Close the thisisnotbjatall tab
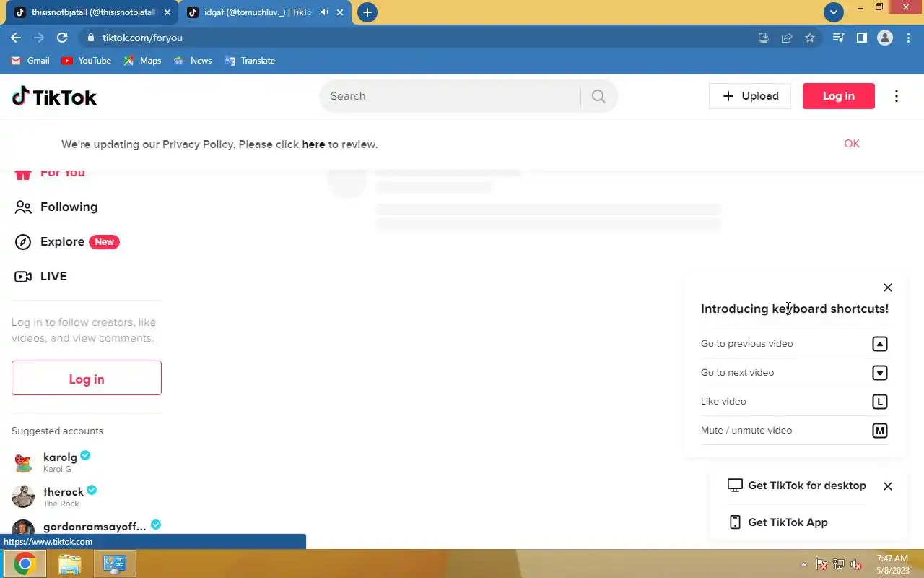Image resolution: width=924 pixels, height=578 pixels. (x=167, y=12)
